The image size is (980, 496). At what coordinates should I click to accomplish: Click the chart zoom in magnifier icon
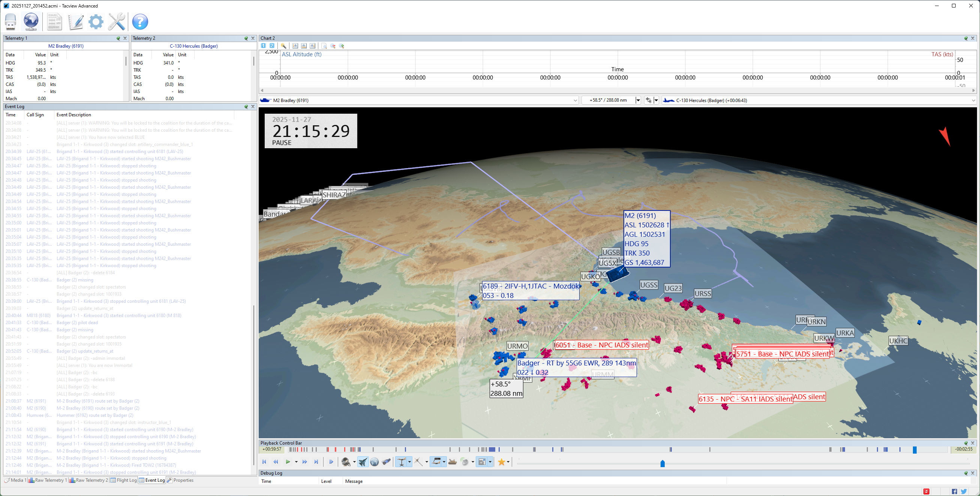pyautogui.click(x=342, y=46)
